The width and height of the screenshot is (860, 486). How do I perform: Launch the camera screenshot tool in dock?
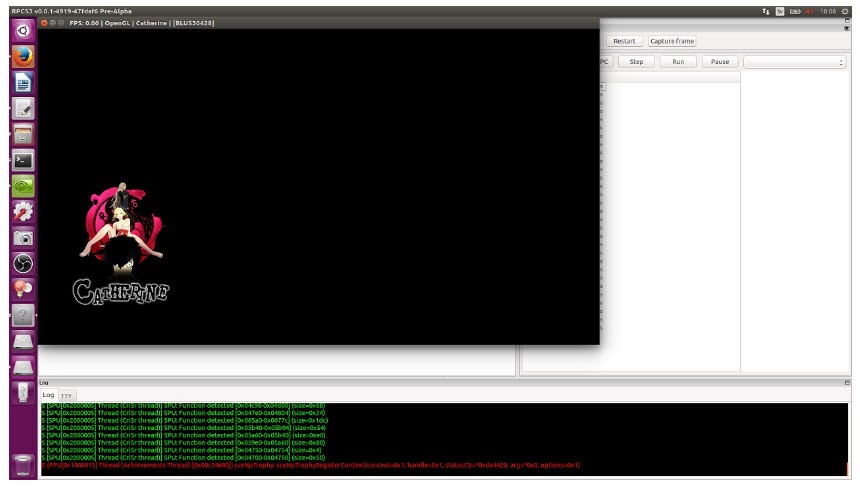(x=23, y=238)
